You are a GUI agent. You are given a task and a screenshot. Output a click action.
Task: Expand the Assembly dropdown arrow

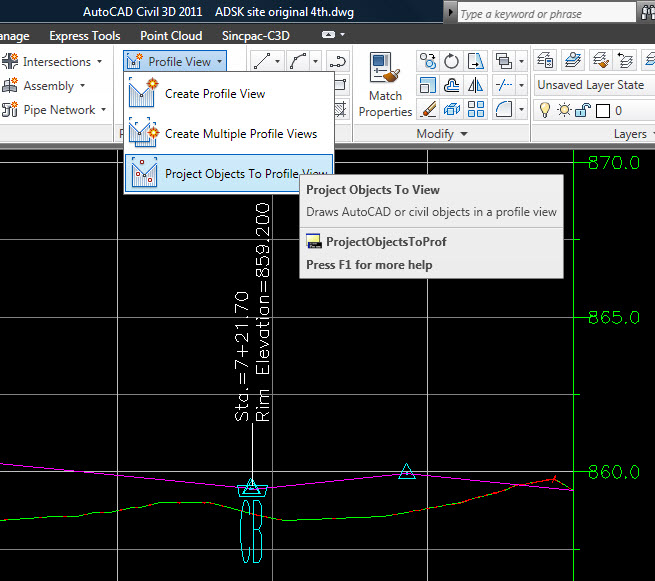(82, 86)
